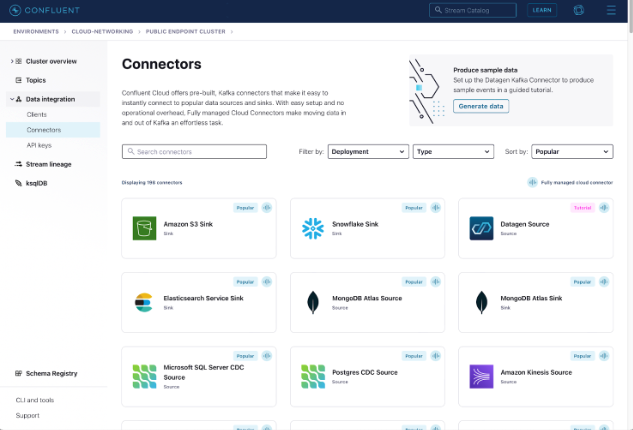Click the MongoDB Atlas Source leaf logo
This screenshot has height=430, width=633.
point(313,302)
